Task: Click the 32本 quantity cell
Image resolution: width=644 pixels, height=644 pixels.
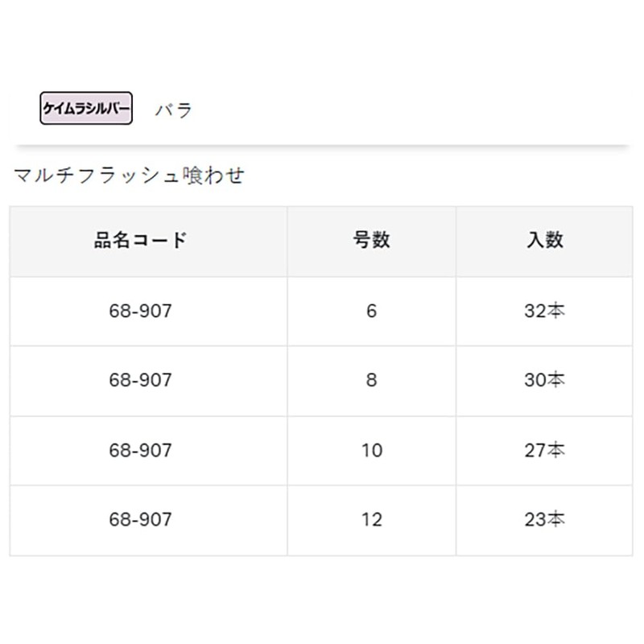Action: tap(544, 311)
